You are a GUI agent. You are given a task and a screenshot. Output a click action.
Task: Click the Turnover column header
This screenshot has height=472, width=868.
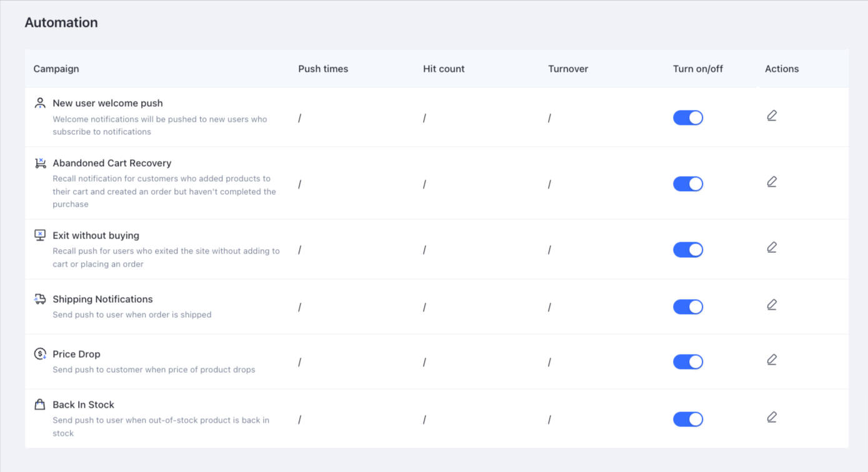click(x=568, y=69)
